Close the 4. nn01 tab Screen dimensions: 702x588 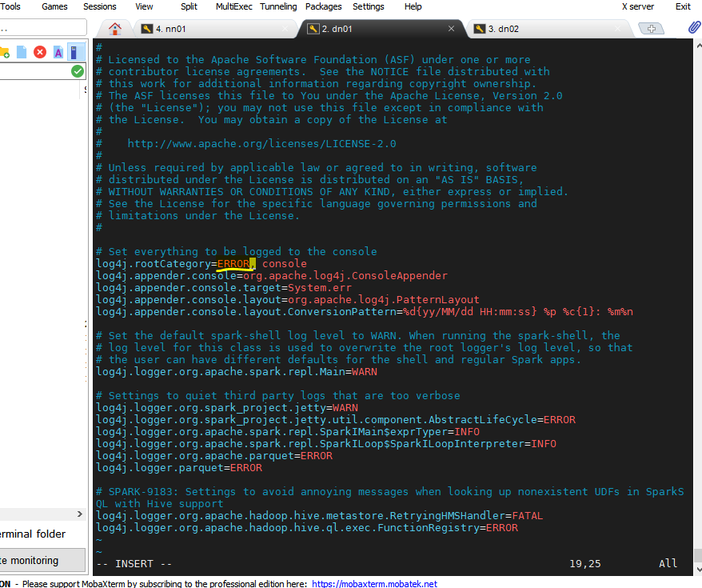pos(285,29)
